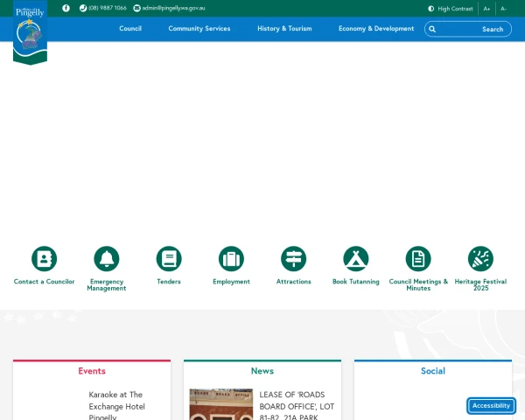The height and width of the screenshot is (420, 525).
Task: Click the magnifier icon in the search box
Action: point(432,29)
